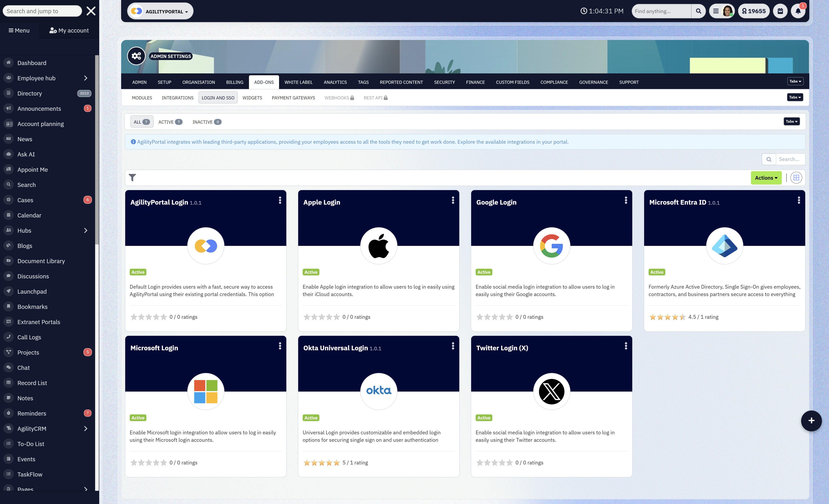Image resolution: width=829 pixels, height=504 pixels.
Task: Open the Launchpad from the sidebar
Action: tap(32, 291)
